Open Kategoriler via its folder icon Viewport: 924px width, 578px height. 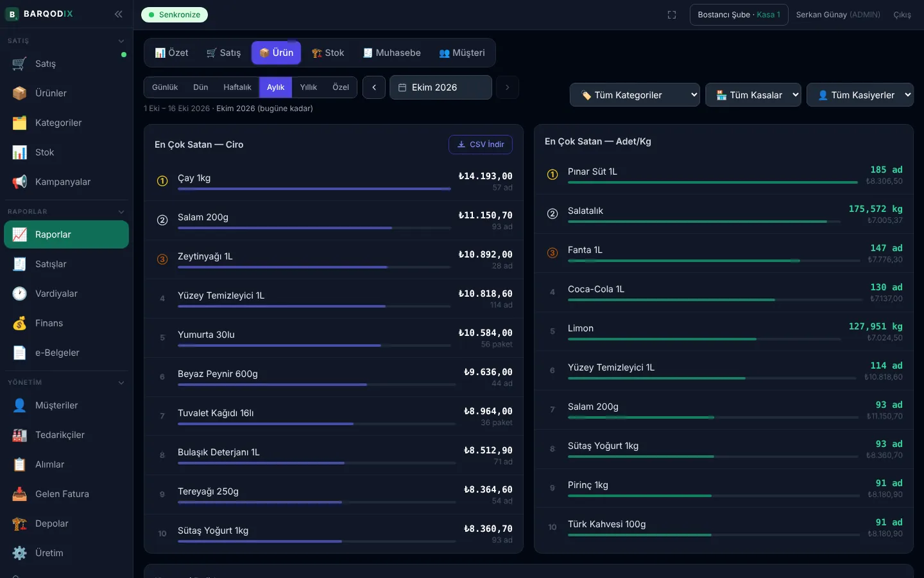[20, 123]
